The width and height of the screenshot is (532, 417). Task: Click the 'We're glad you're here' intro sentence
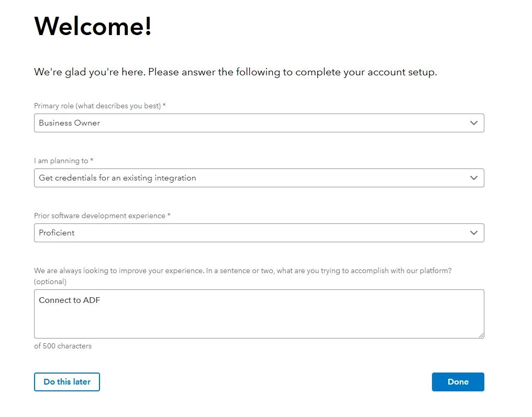[236, 72]
